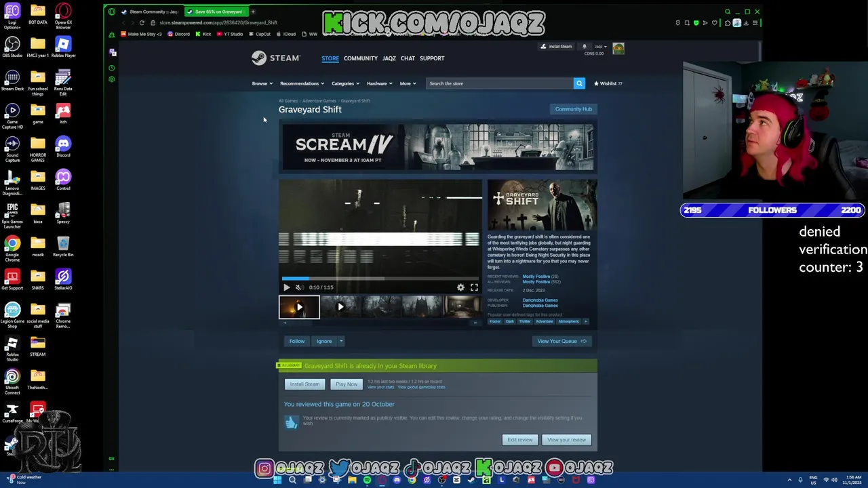Click the Play Now button
This screenshot has width=868, height=488.
coord(347,384)
